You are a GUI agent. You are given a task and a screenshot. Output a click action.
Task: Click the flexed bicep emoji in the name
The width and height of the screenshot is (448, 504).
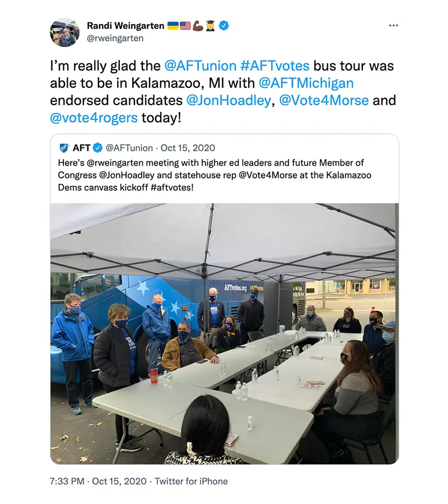point(198,26)
